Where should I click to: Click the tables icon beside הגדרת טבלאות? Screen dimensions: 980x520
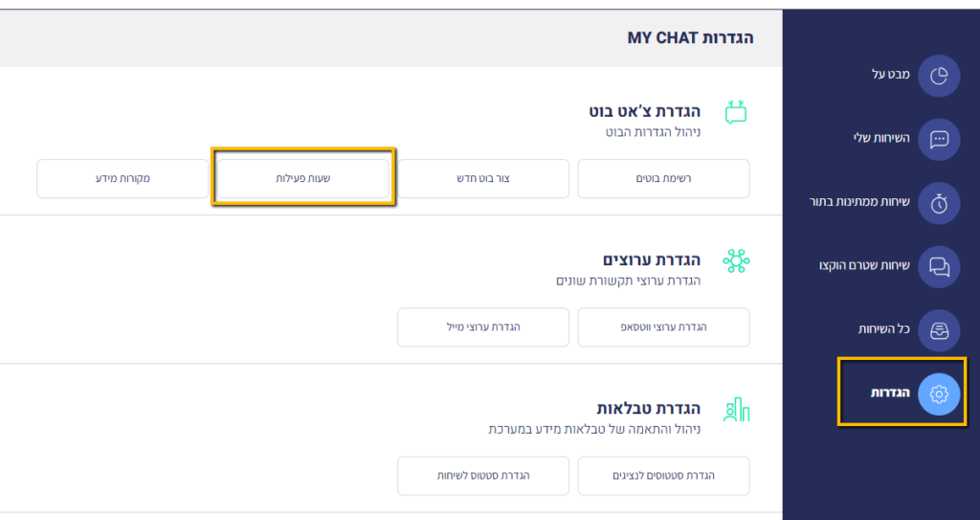[x=736, y=409]
